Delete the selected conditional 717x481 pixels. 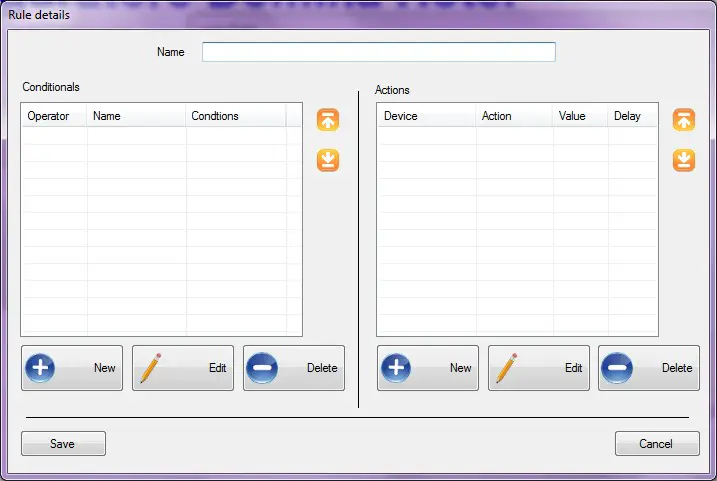pos(294,368)
